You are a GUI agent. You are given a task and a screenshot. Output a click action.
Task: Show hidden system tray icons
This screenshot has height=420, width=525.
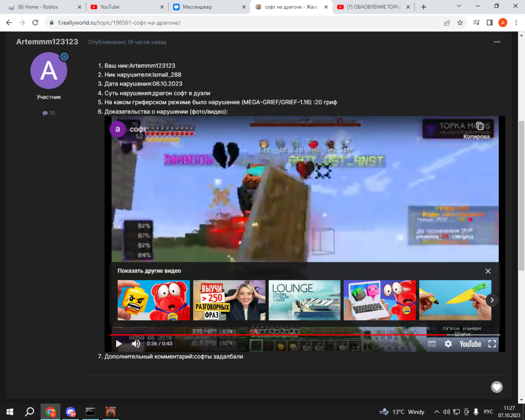pos(437,412)
